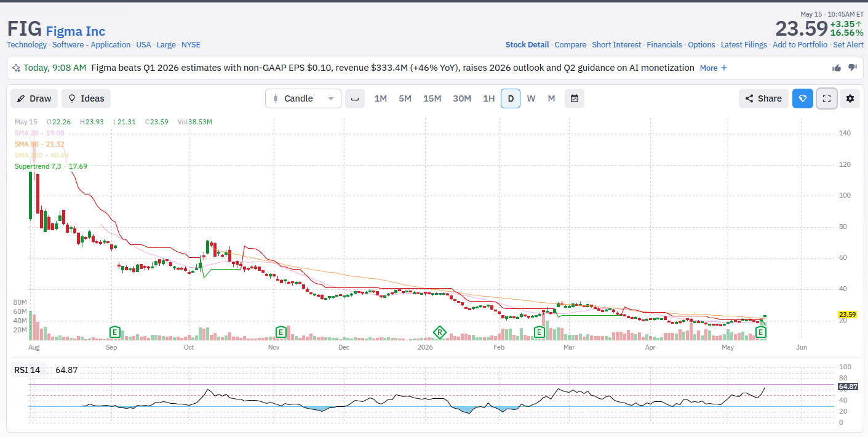Click the FIG ticker symbol
The image size is (868, 437).
coord(24,29)
